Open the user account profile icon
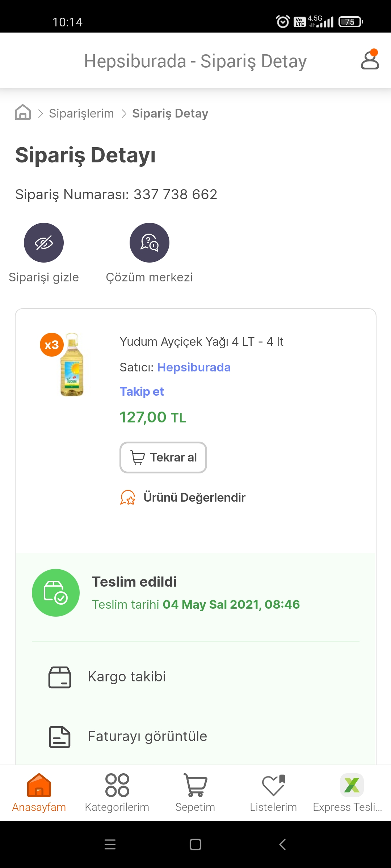Viewport: 391px width, 868px height. tap(370, 60)
